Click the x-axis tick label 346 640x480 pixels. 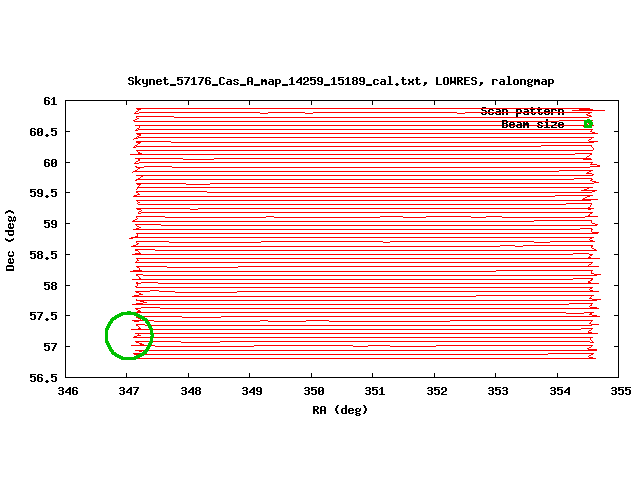pos(68,391)
